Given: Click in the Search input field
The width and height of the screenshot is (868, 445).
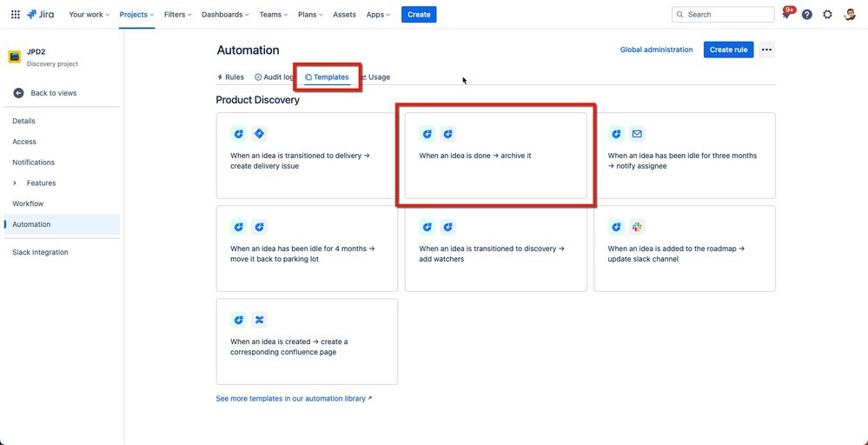Looking at the screenshot, I should (x=723, y=15).
